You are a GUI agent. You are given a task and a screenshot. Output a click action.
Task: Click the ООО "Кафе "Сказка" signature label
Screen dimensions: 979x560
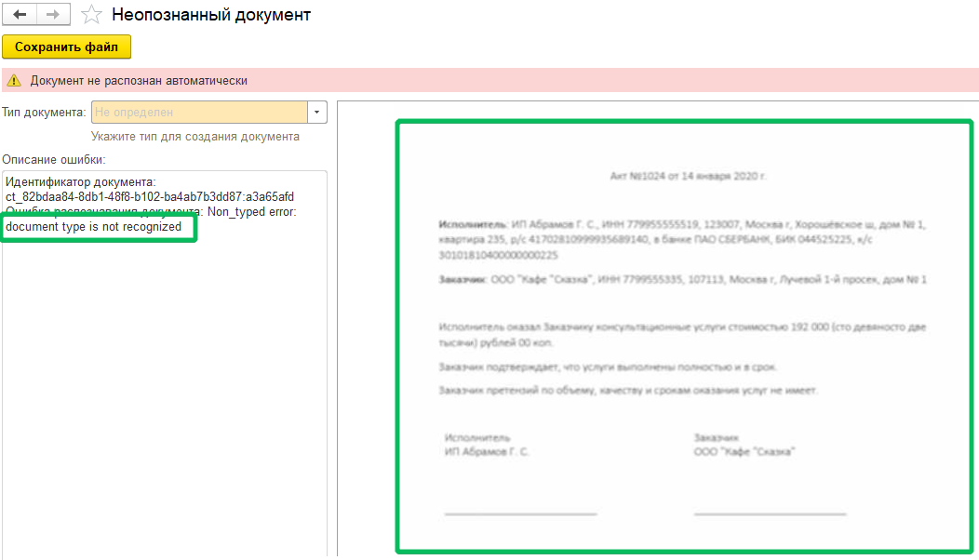click(x=744, y=452)
